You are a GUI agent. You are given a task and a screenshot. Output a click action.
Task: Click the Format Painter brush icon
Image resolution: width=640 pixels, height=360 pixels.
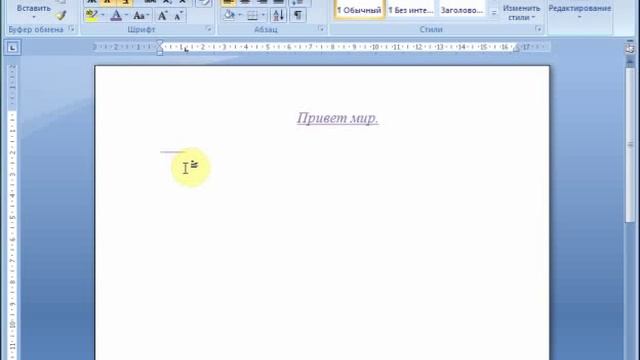tap(61, 16)
